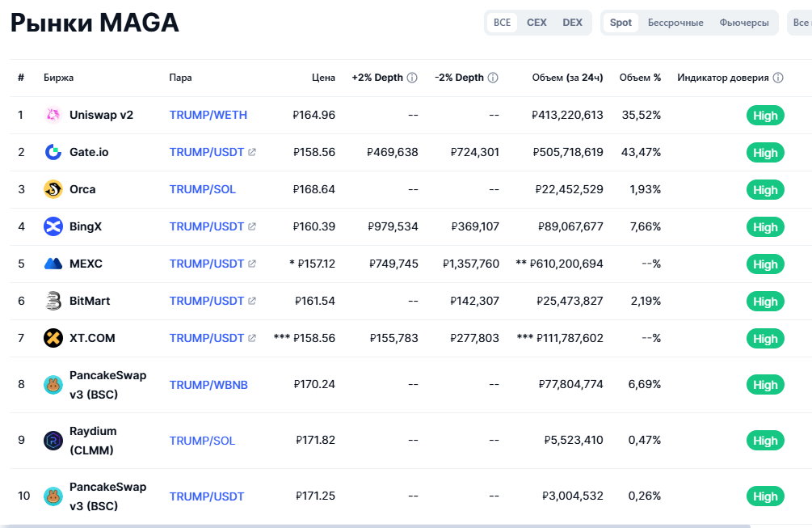Viewport: 812px width, 528px height.
Task: Open MEXC TRUMP/USDT pair link
Action: click(207, 264)
